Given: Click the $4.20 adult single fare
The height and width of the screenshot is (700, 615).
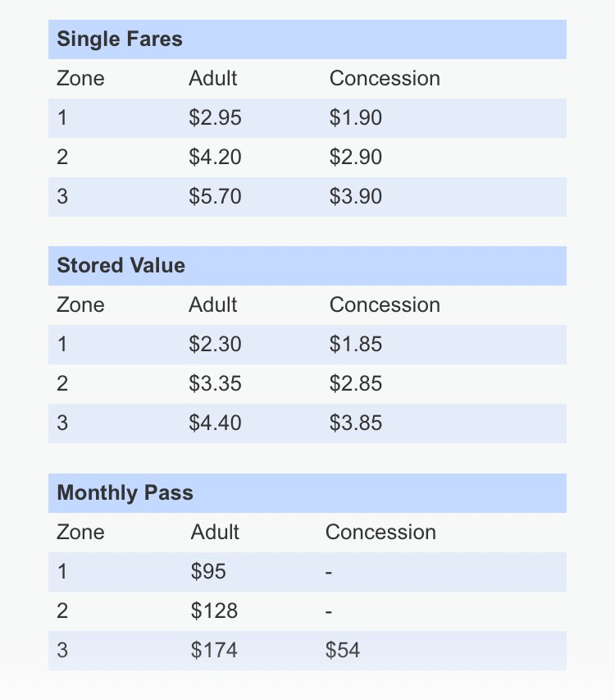Looking at the screenshot, I should coord(215,158).
